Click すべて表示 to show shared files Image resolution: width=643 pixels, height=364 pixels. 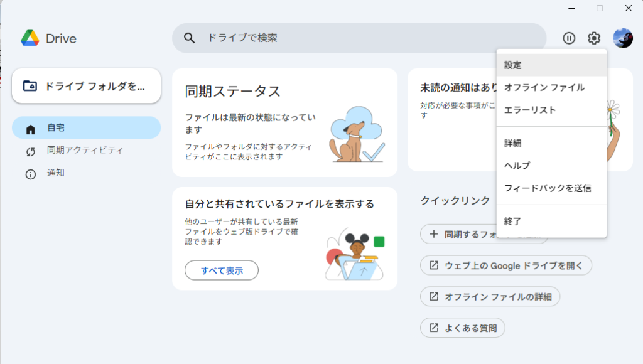(x=221, y=270)
